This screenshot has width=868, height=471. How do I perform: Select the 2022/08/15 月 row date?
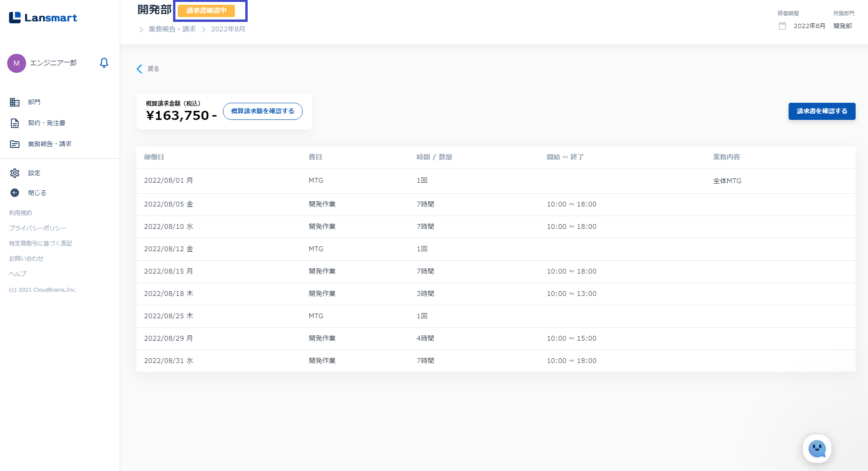click(169, 271)
